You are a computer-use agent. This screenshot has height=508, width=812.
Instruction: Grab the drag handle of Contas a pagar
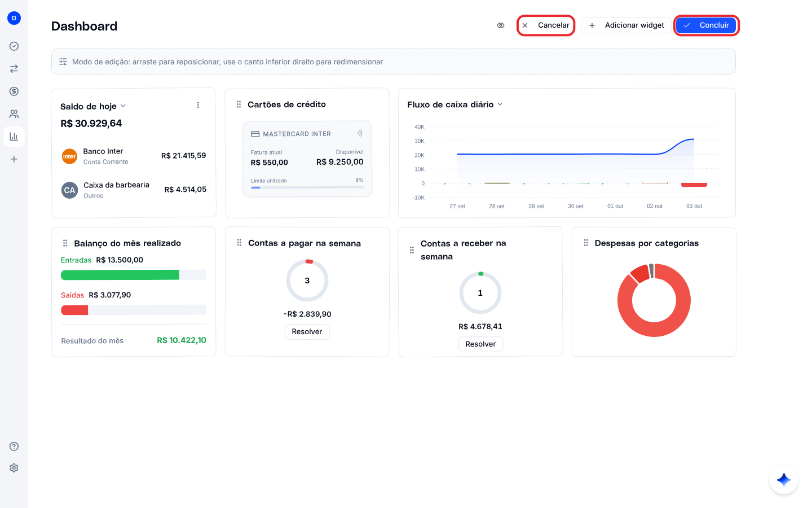(x=240, y=243)
